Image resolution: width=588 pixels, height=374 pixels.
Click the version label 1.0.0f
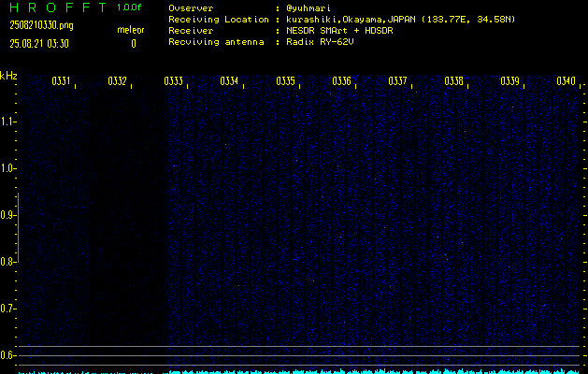(x=129, y=7)
